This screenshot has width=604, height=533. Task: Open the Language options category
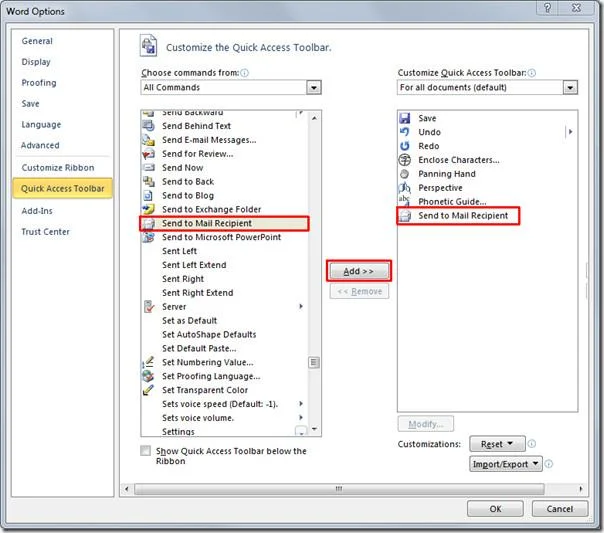click(x=41, y=125)
